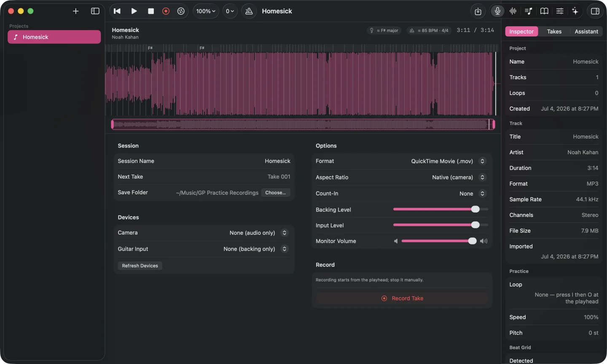Adjust the Monitor Volume slider
This screenshot has width=607, height=364.
(x=439, y=241)
